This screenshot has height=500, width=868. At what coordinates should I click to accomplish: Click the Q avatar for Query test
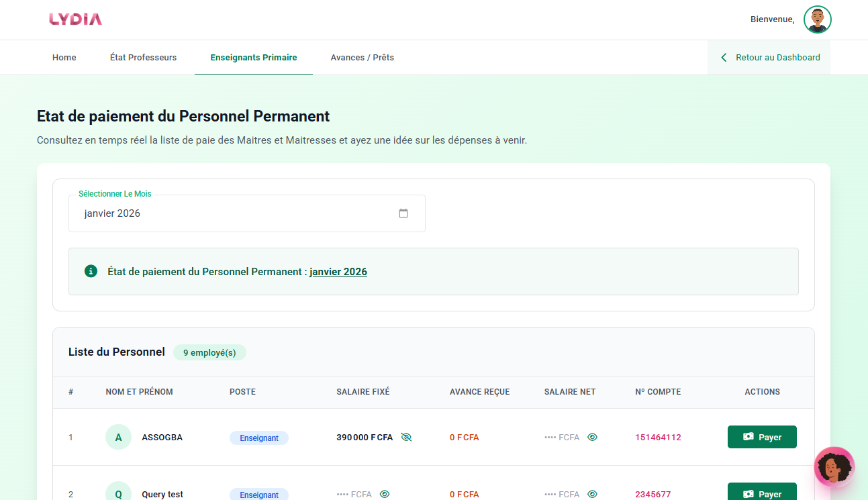pos(118,493)
